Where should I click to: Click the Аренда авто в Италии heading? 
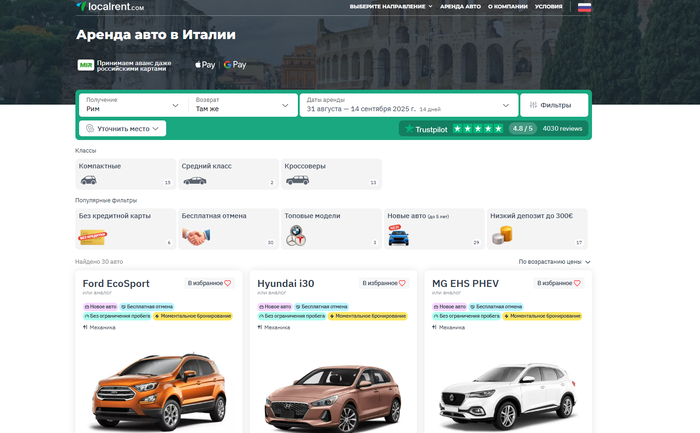click(156, 35)
